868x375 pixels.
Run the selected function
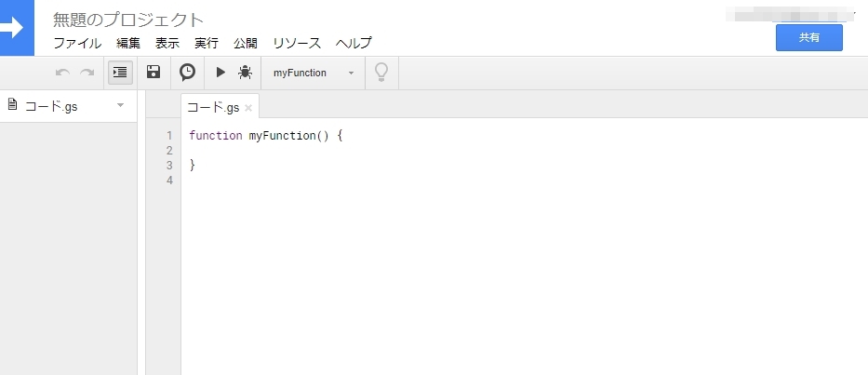coord(220,72)
